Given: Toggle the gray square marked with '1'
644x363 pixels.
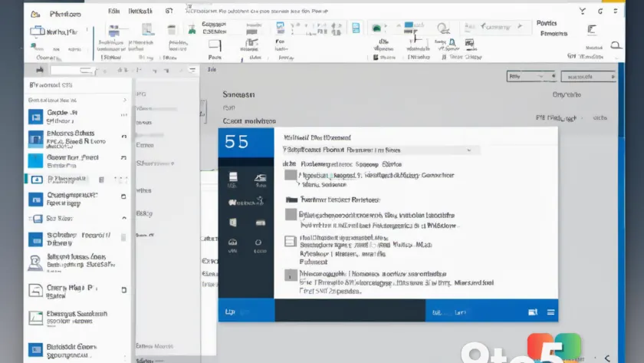Looking at the screenshot, I should point(291,275).
